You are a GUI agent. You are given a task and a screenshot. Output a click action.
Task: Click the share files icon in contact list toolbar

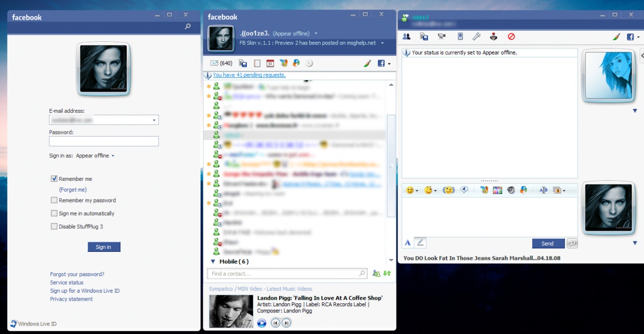click(243, 63)
